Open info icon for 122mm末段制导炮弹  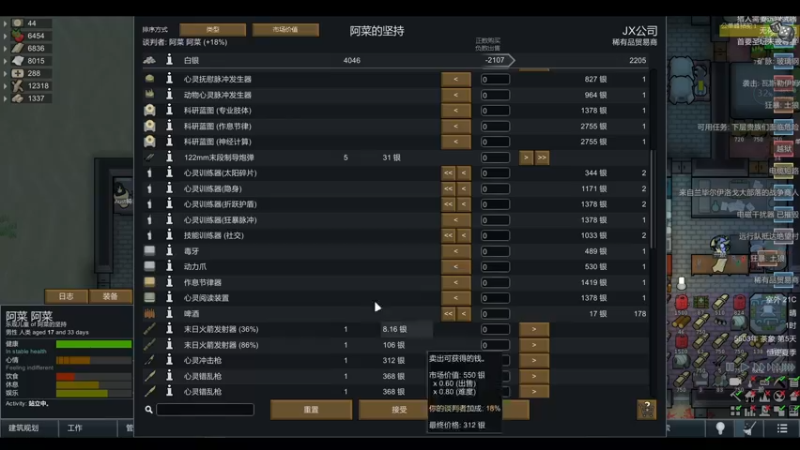(x=169, y=157)
